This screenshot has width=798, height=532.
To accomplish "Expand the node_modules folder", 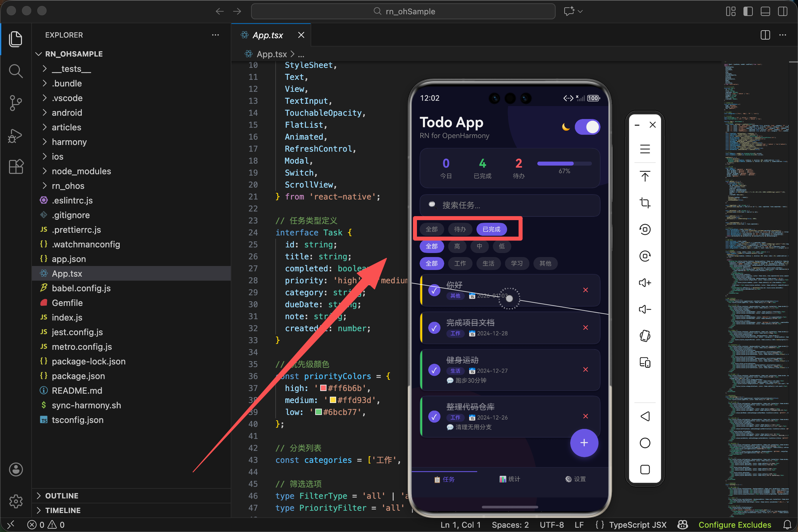I will click(81, 171).
